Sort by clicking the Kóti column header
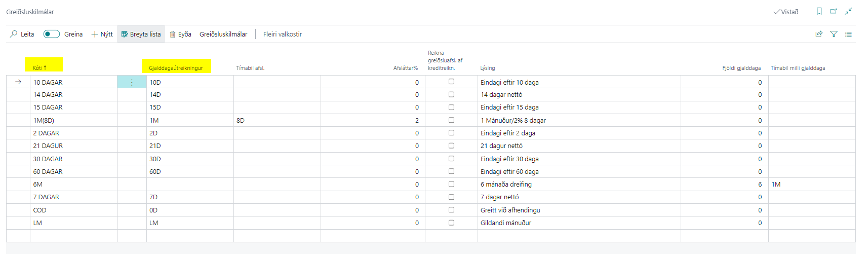The width and height of the screenshot is (868, 254). click(40, 67)
